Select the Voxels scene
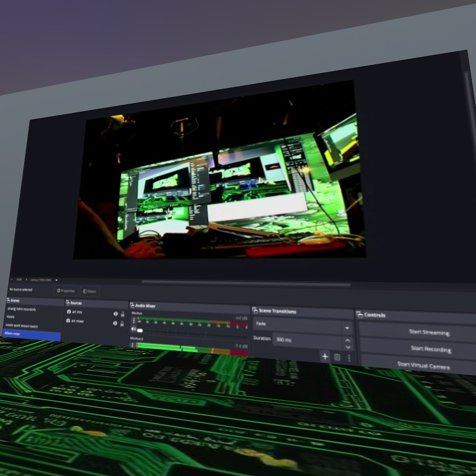 tap(10, 317)
